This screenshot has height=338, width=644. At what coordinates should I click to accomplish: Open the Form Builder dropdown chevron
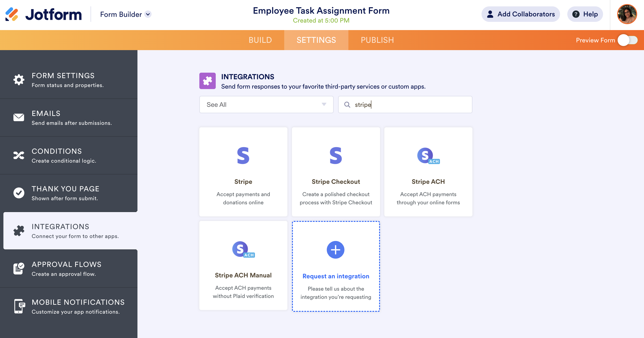point(148,14)
